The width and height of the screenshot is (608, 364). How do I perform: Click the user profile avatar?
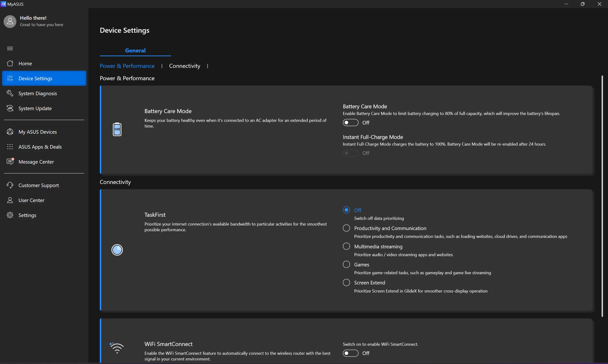[10, 22]
